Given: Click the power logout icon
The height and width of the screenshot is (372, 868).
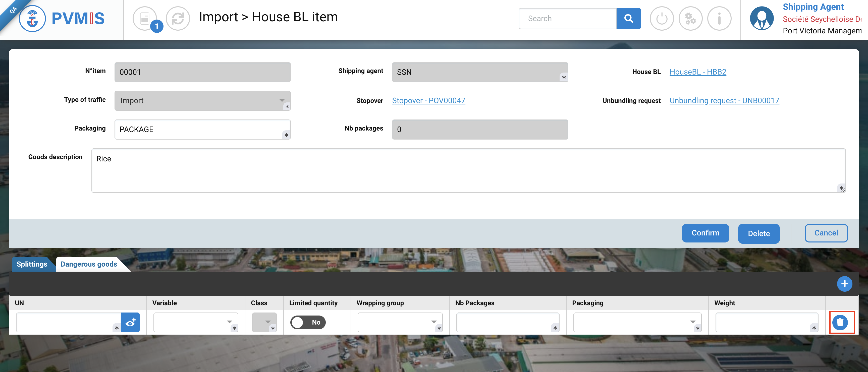Looking at the screenshot, I should (662, 19).
